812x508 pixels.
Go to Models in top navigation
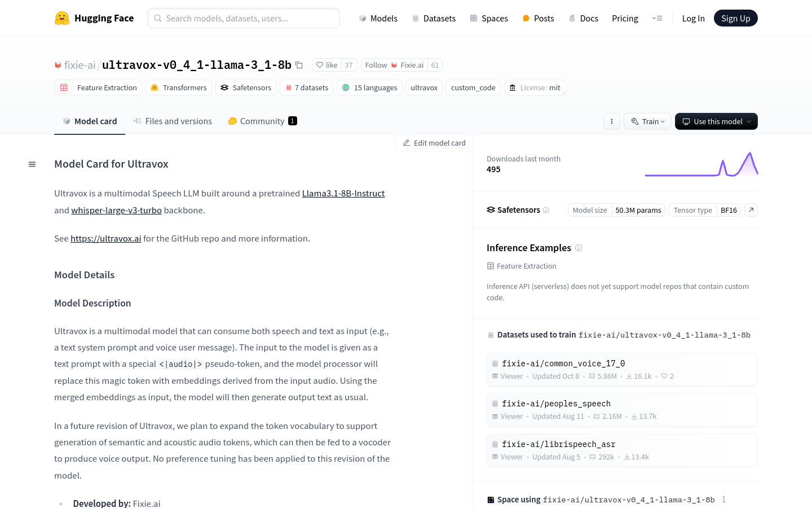pos(378,18)
